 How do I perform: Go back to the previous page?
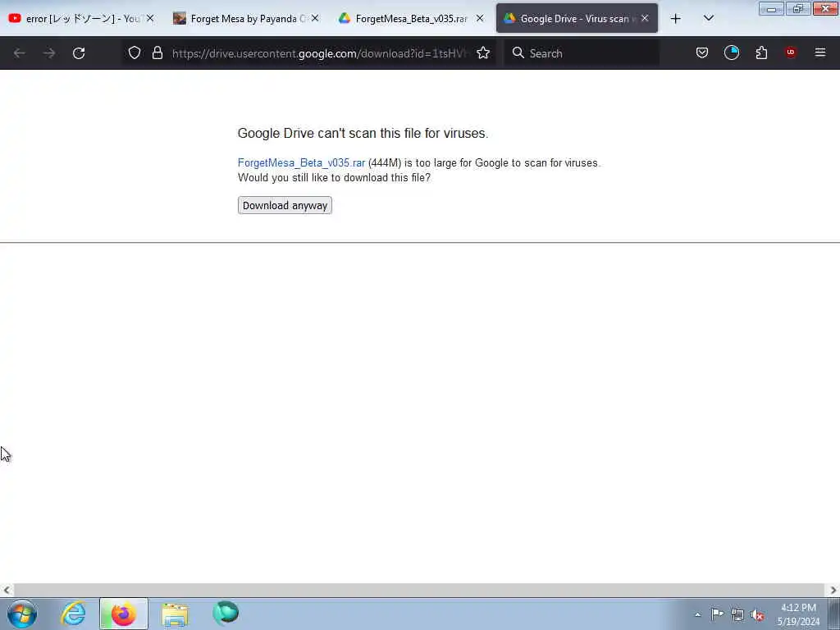pos(20,53)
